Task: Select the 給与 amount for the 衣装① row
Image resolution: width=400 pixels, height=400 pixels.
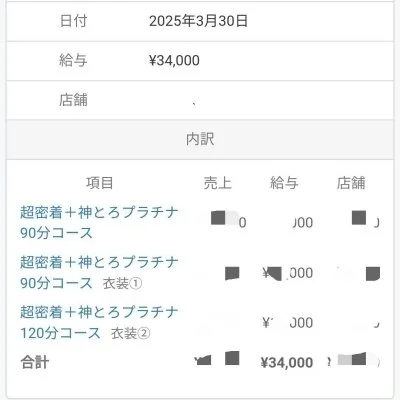Action: [288, 273]
